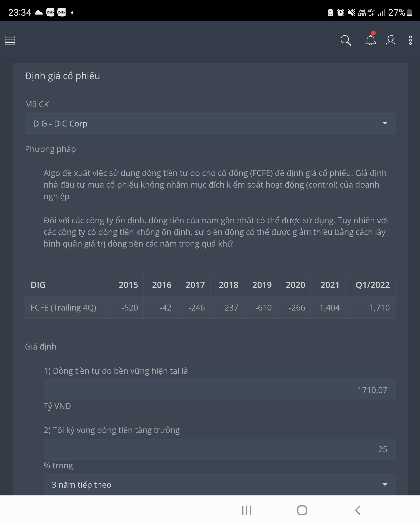Open the three-dot overflow menu
The image size is (420, 525).
tap(410, 40)
